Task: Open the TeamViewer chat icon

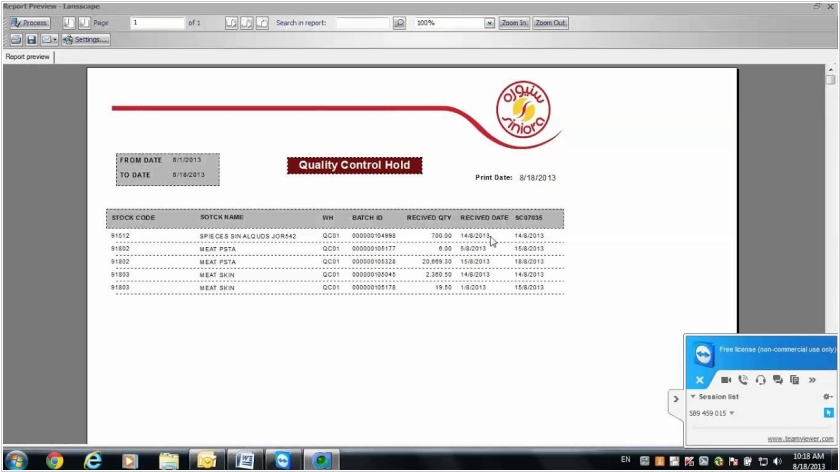Action: pos(777,380)
